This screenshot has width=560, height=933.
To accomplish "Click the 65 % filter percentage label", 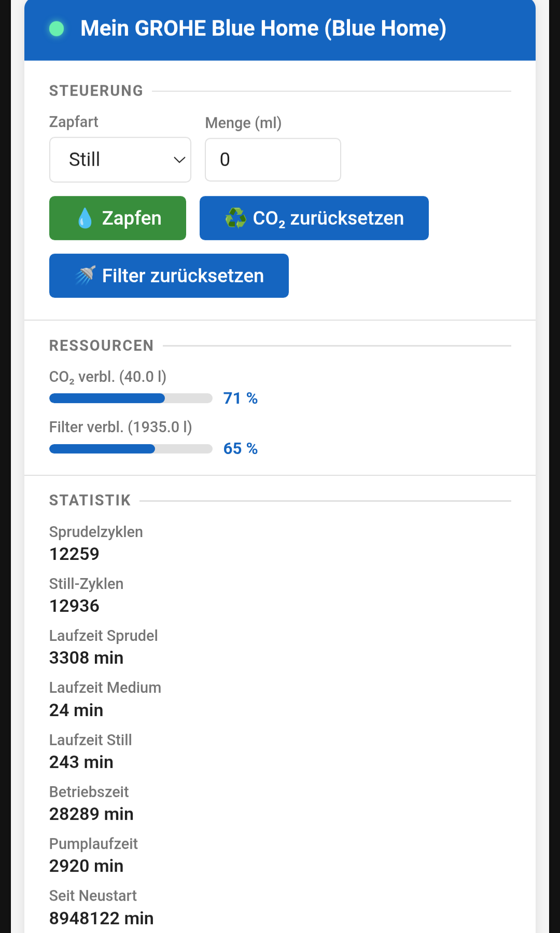I will click(x=240, y=449).
